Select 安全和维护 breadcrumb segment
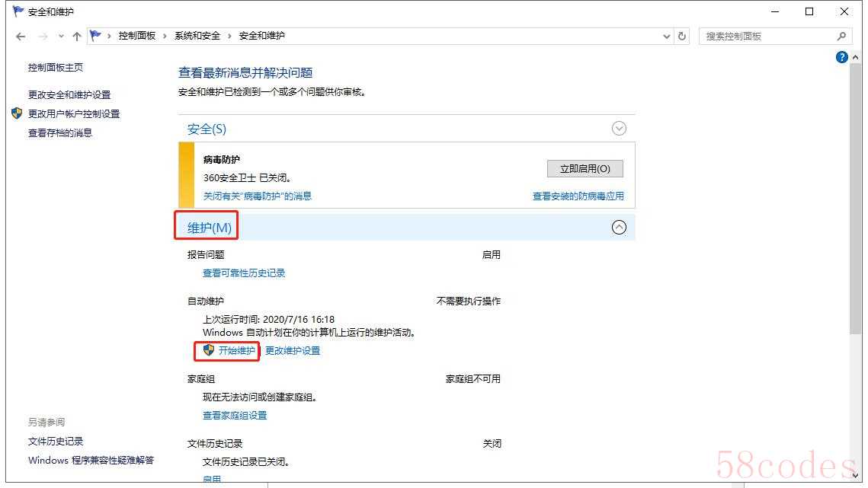The image size is (868, 488). 262,36
